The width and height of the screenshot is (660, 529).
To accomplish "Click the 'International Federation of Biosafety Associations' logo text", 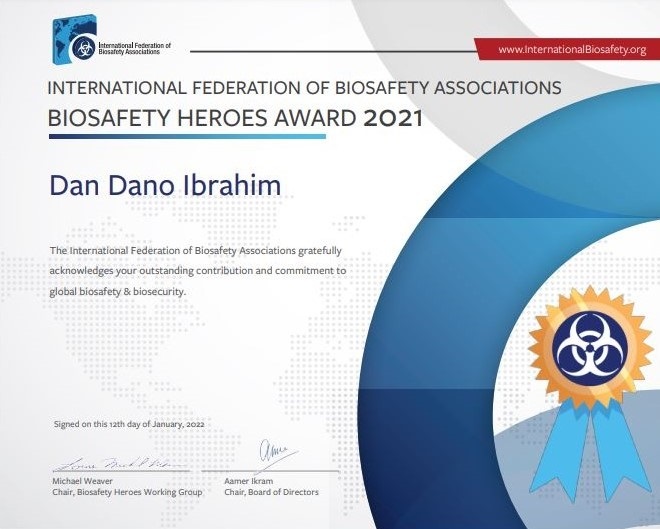I will 134,48.
